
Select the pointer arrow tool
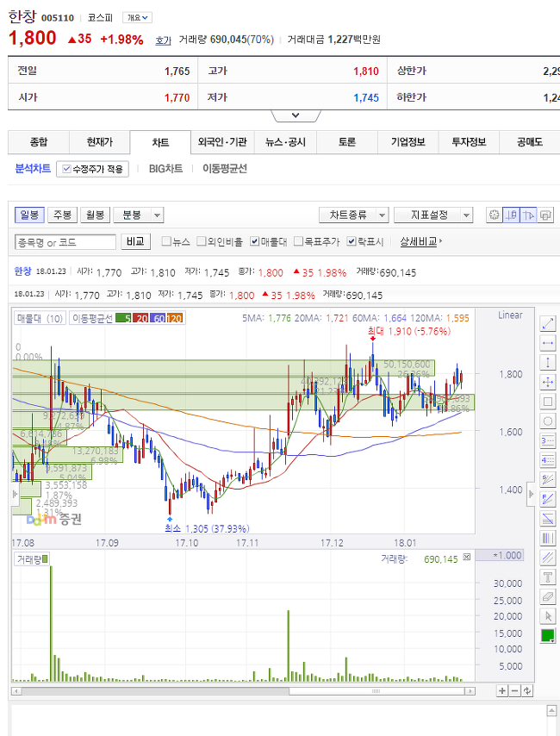548,616
